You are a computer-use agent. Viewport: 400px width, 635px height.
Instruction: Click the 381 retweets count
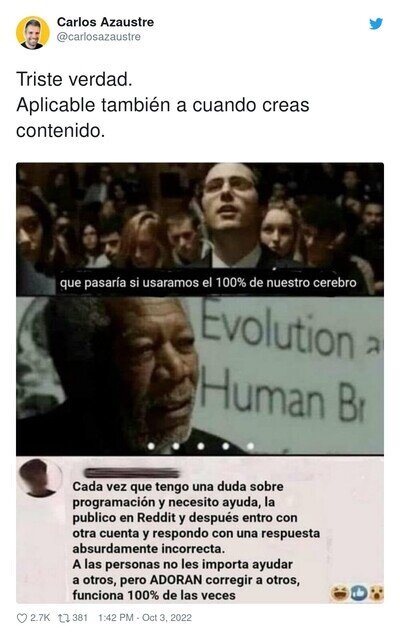coord(80,618)
